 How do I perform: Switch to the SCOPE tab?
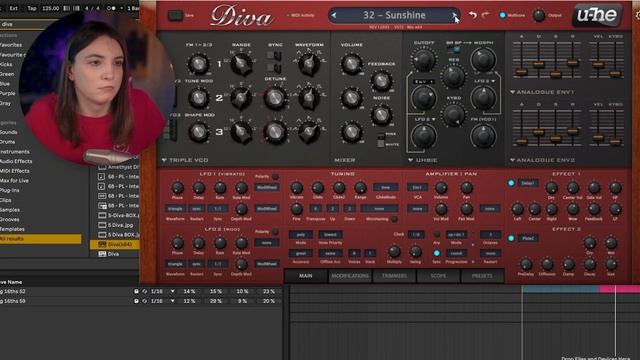(x=438, y=276)
